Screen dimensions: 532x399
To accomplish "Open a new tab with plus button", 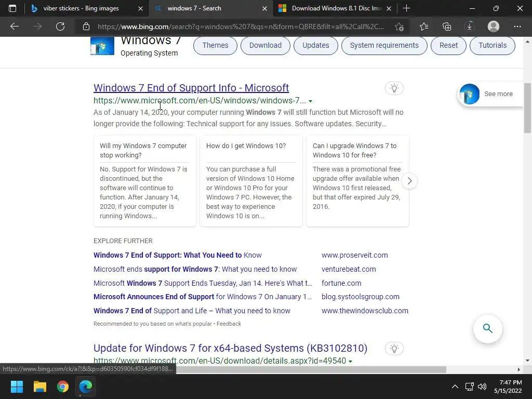I will 406,8.
